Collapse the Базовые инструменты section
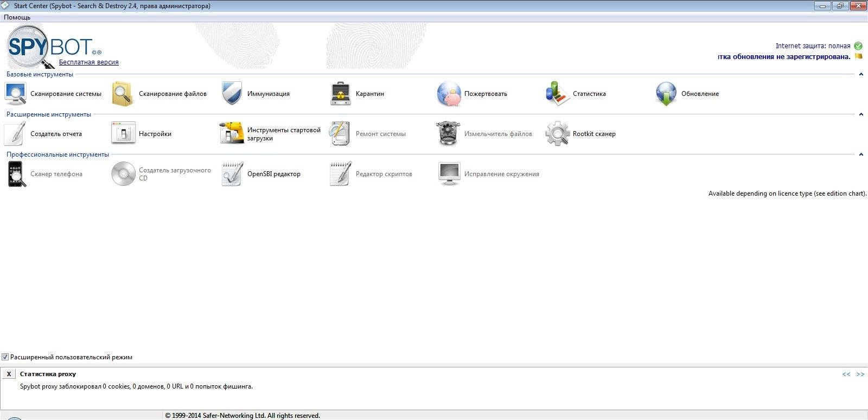The image size is (868, 420). tap(861, 74)
